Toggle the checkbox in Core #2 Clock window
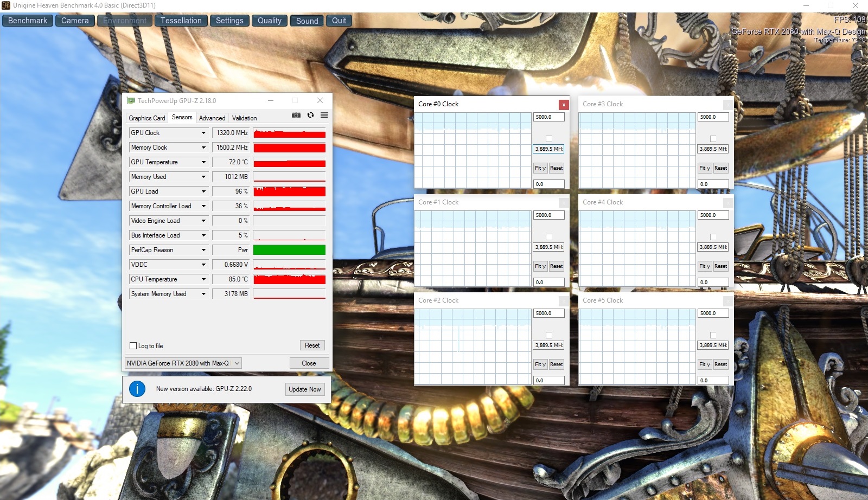 548,335
